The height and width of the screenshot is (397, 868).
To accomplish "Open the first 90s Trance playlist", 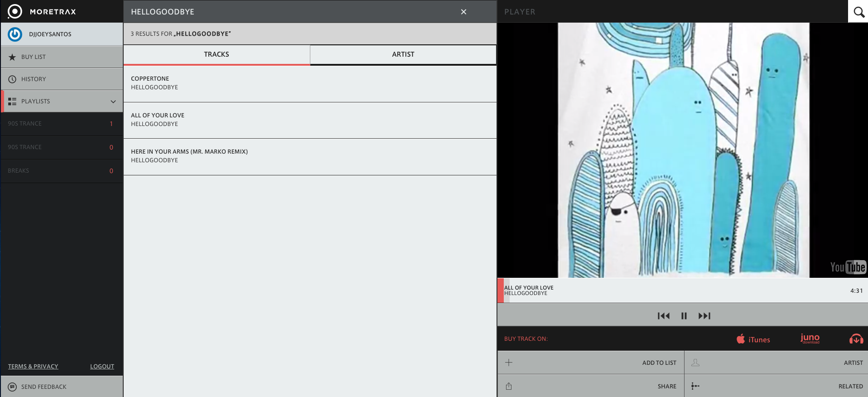I will (25, 124).
